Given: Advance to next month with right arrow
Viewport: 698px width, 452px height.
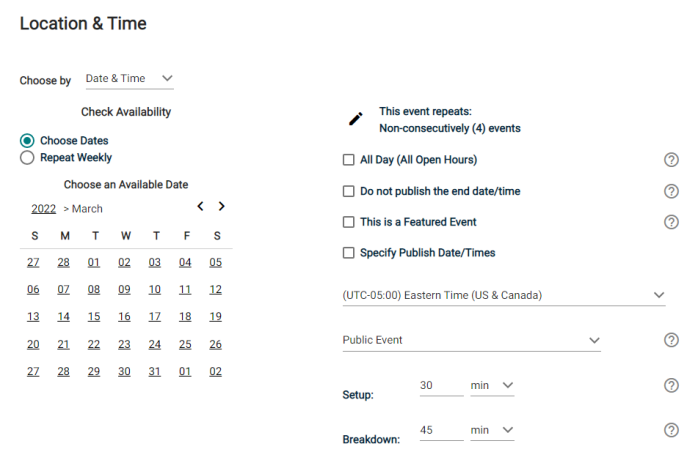Looking at the screenshot, I should point(221,206).
